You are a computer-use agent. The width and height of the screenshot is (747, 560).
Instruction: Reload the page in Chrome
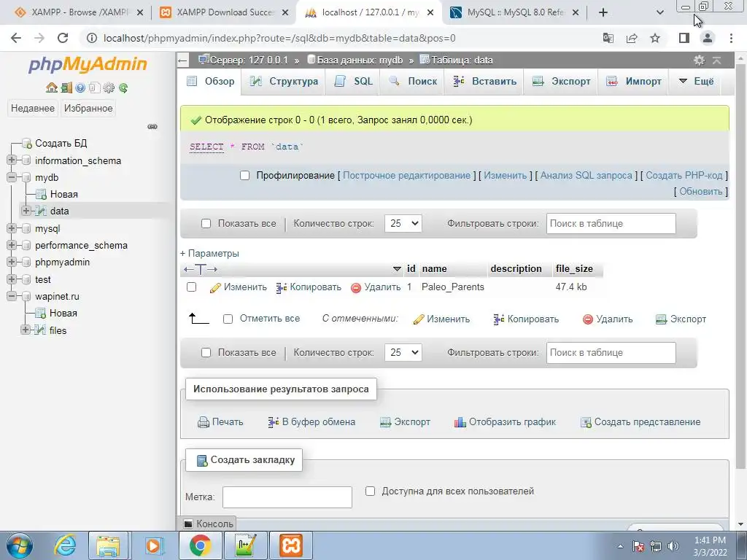63,38
